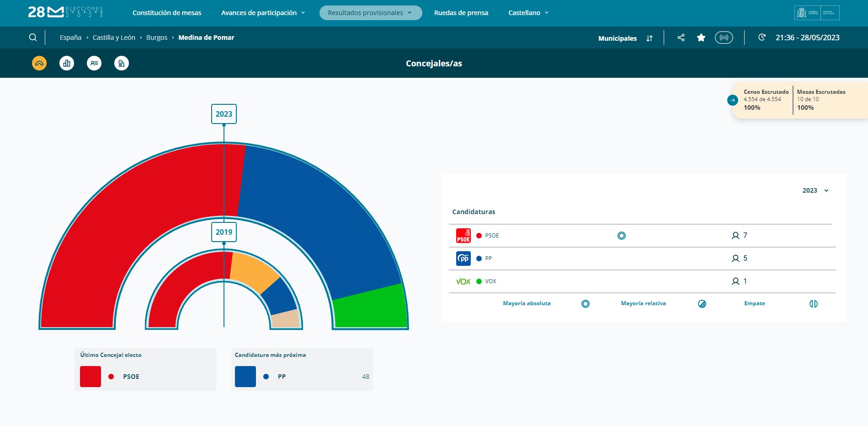The width and height of the screenshot is (868, 426).
Task: Click the beige segment in 2019 arc
Action: 286,319
